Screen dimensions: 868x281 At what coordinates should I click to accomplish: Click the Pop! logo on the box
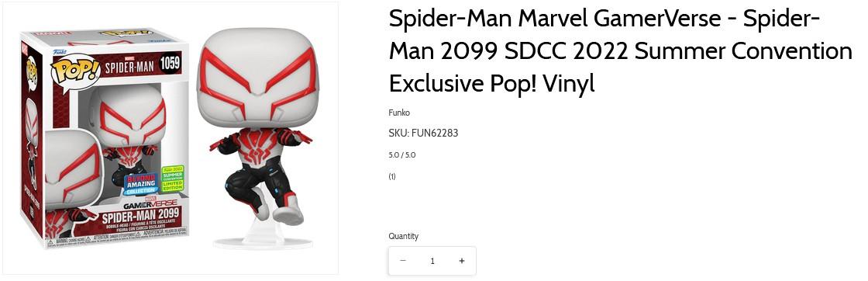[74, 71]
